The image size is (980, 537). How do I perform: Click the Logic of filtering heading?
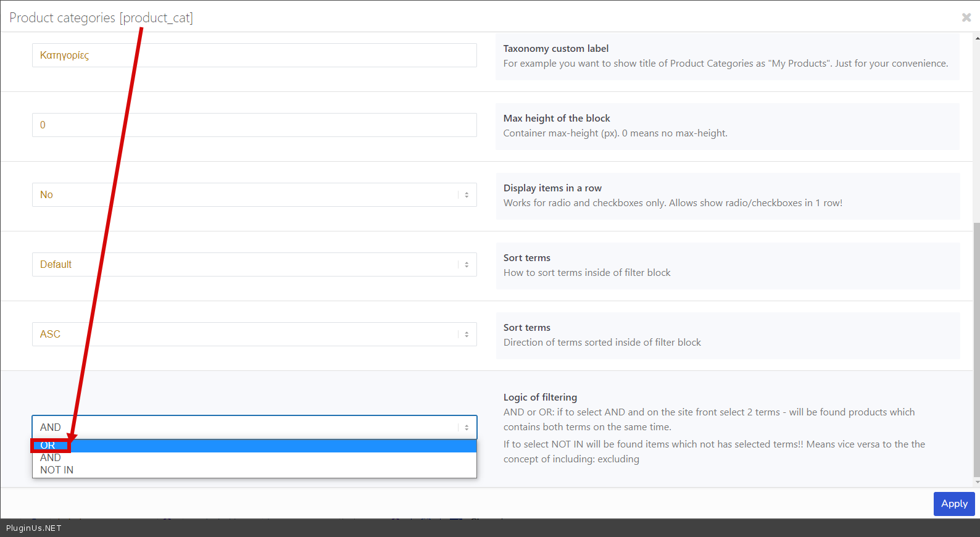click(x=540, y=398)
